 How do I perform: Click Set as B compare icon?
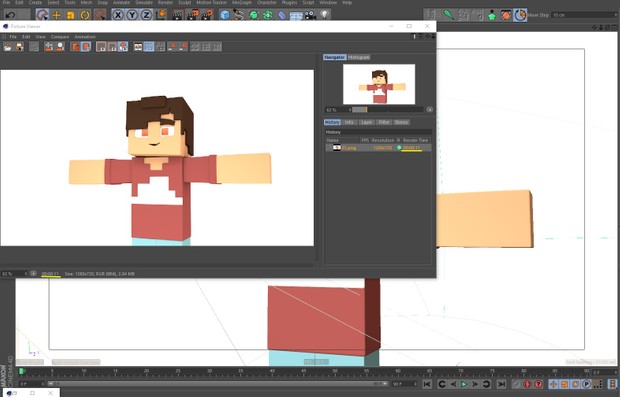click(183, 47)
